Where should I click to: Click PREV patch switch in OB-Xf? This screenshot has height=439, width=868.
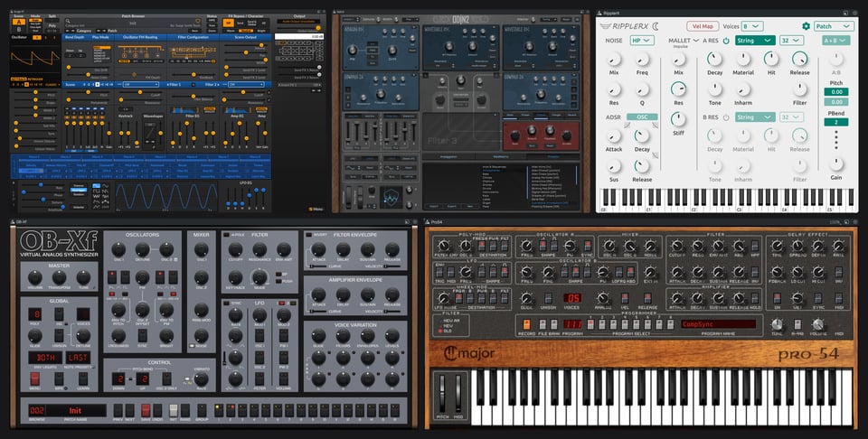coord(118,410)
